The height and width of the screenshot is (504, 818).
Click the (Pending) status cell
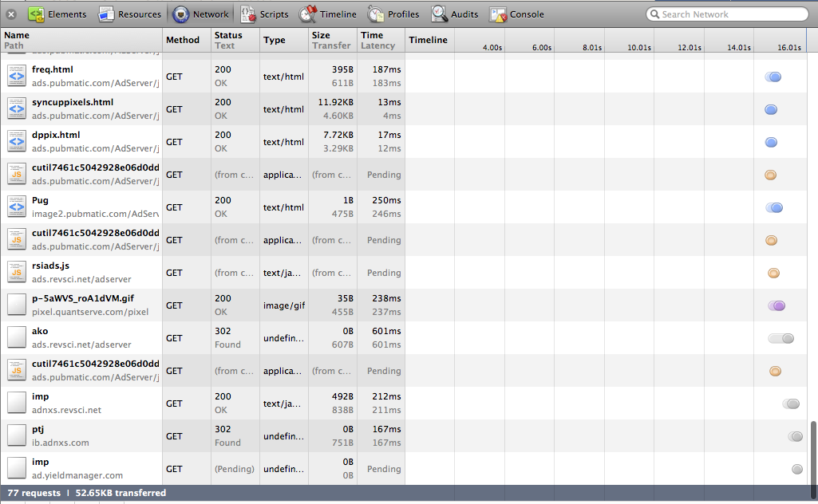pyautogui.click(x=235, y=469)
